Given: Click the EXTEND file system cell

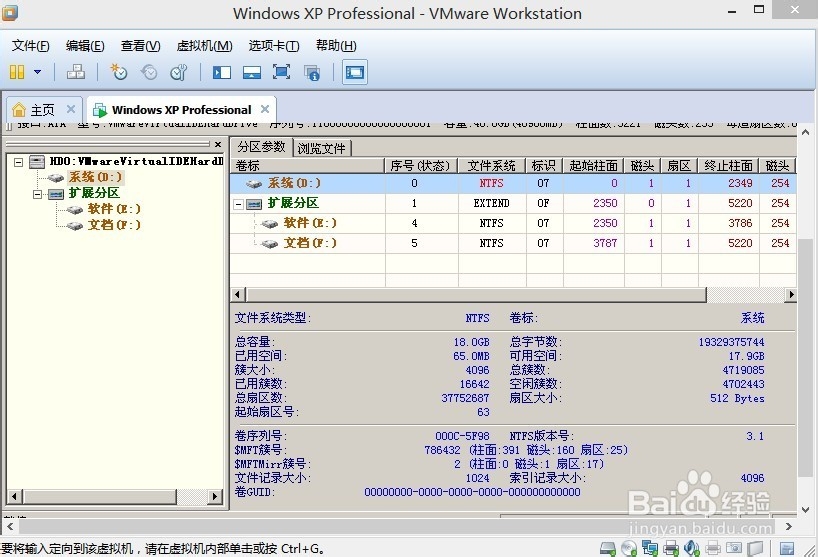Looking at the screenshot, I should tap(491, 203).
